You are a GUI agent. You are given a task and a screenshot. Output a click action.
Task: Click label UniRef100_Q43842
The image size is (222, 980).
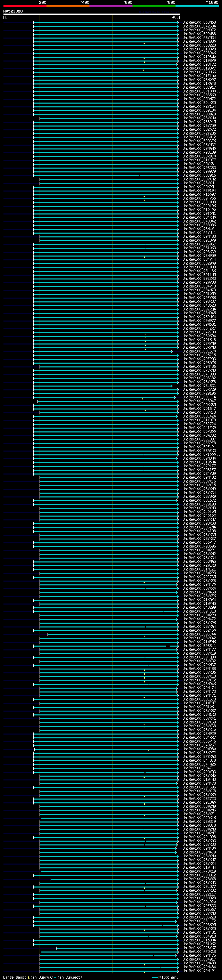pos(199,221)
